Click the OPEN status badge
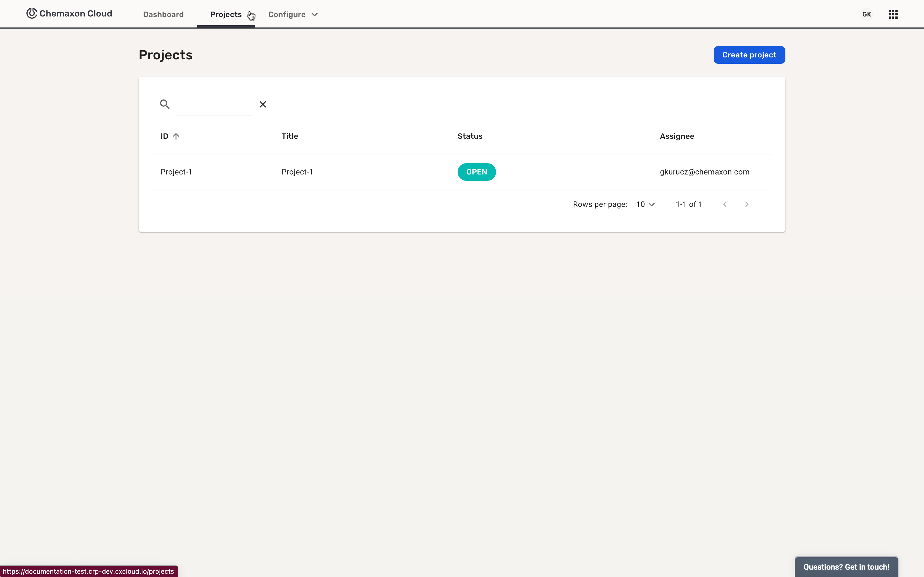 [476, 172]
